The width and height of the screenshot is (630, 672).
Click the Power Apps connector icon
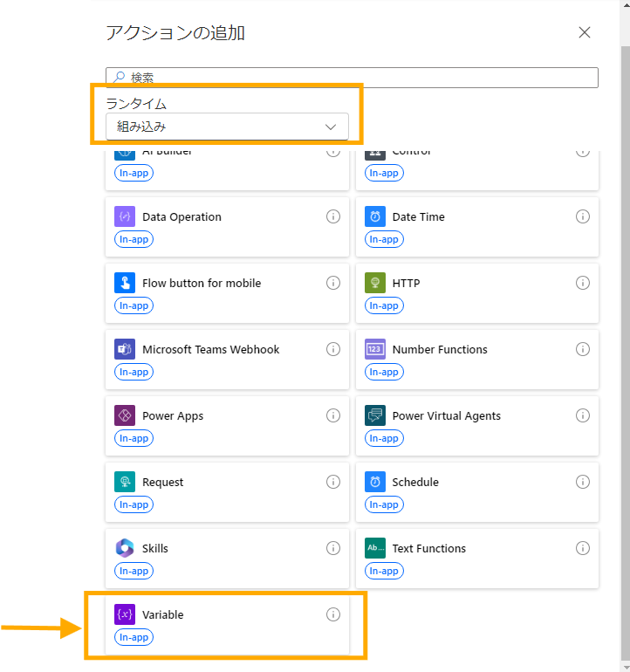pyautogui.click(x=125, y=415)
